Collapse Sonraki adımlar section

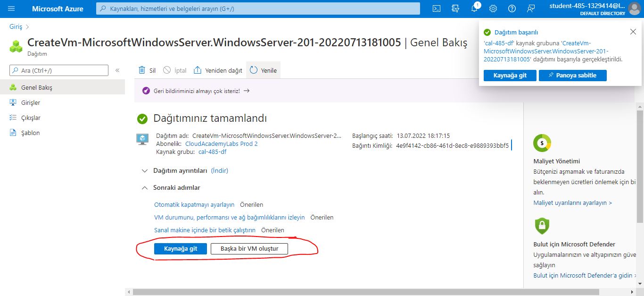pyautogui.click(x=145, y=187)
